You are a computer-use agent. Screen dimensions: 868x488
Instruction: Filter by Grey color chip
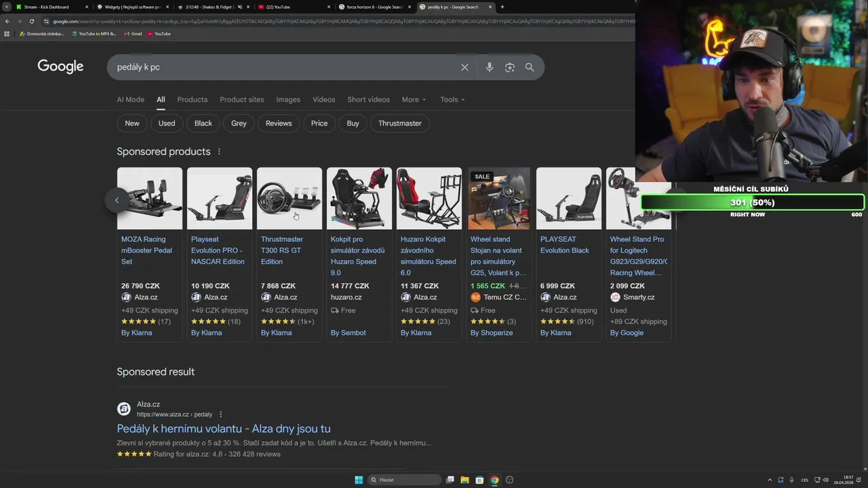click(x=239, y=123)
